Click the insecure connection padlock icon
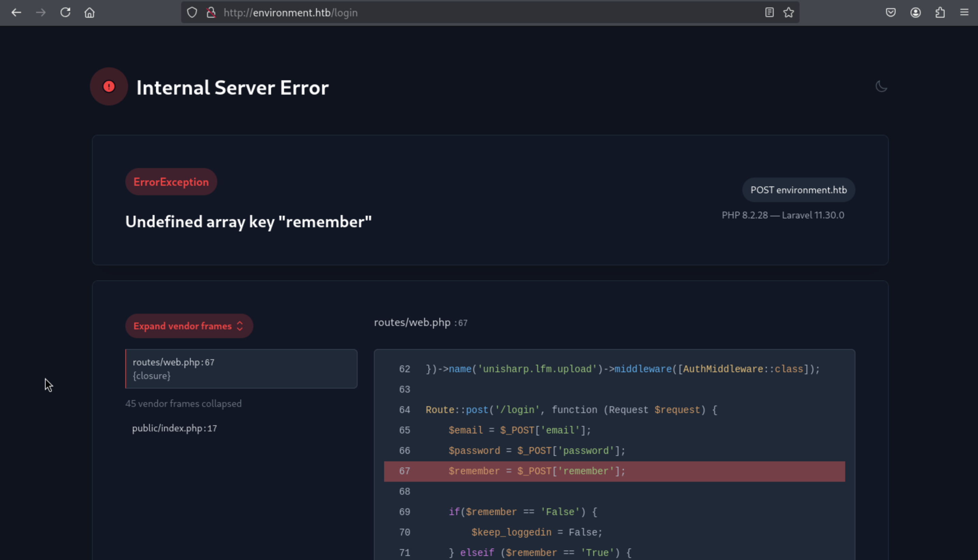The image size is (978, 560). [211, 13]
